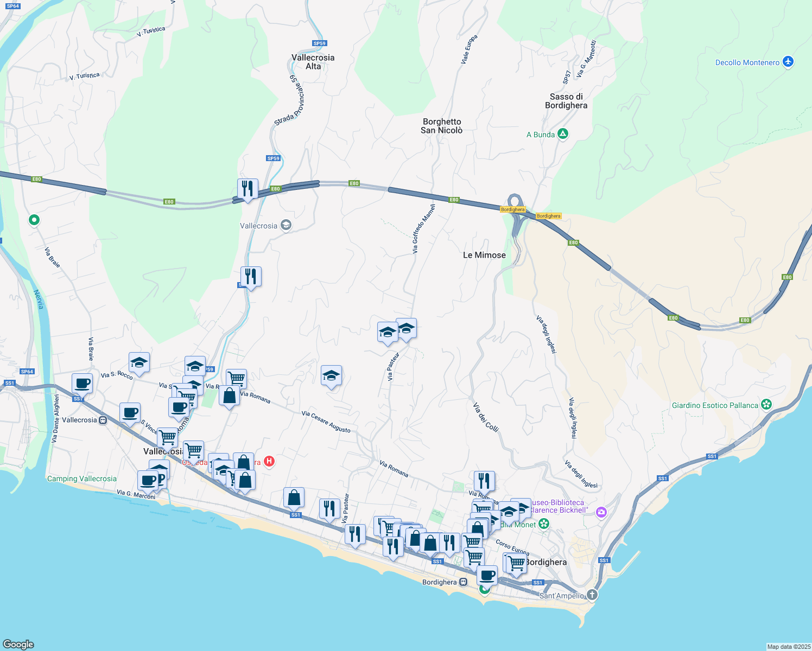
Task: Select the cafe marker above Via G. Marconi
Action: 148,481
